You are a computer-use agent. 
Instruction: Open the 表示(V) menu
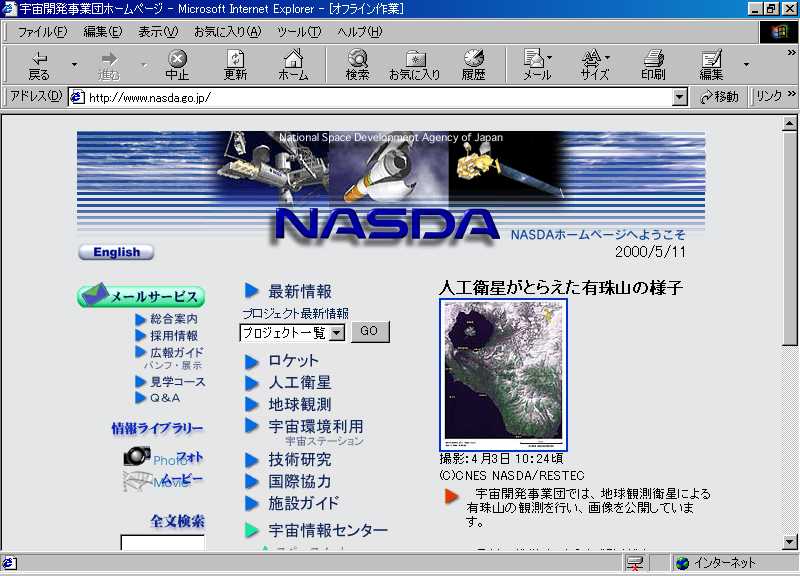click(x=158, y=32)
